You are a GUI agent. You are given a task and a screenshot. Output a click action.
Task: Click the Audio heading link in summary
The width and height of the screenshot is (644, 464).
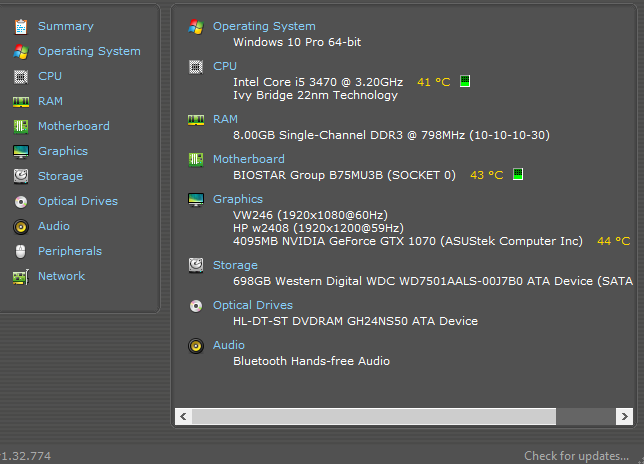click(x=228, y=345)
